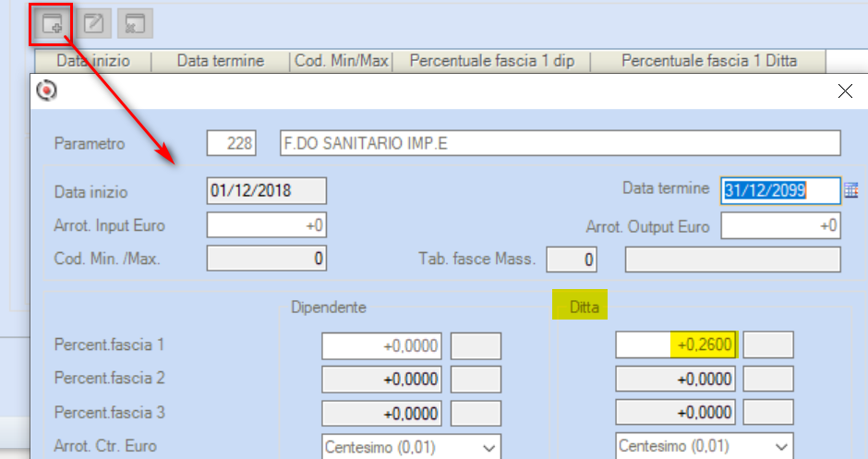Close the parameter dialog window
Screen dimensions: 868x459
[x=845, y=91]
